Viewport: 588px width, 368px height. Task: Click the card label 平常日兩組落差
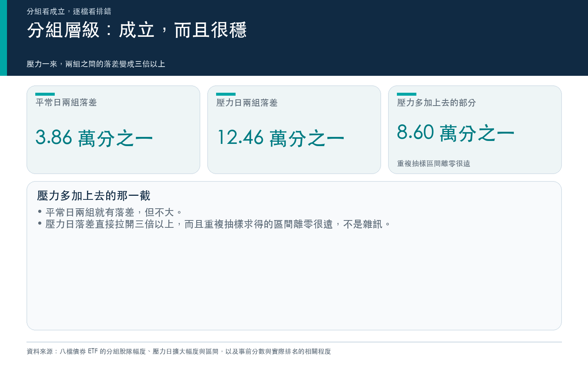[x=66, y=103]
